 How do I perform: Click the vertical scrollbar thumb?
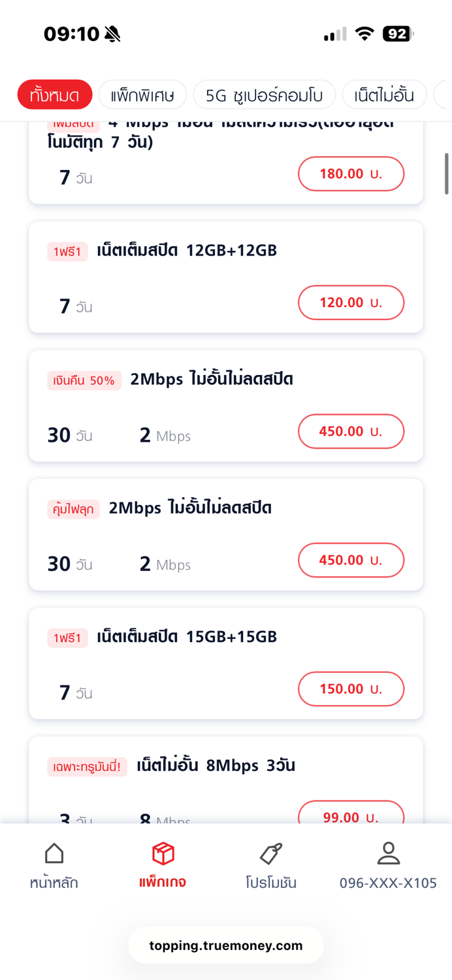447,174
